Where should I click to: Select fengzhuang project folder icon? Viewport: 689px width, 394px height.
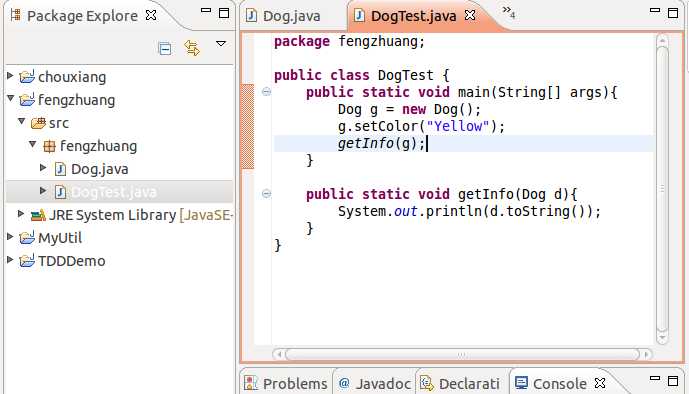coord(27,99)
